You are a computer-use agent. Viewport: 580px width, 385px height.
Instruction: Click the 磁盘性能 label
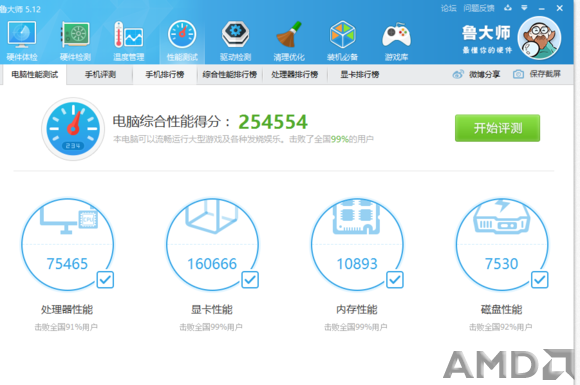click(502, 310)
